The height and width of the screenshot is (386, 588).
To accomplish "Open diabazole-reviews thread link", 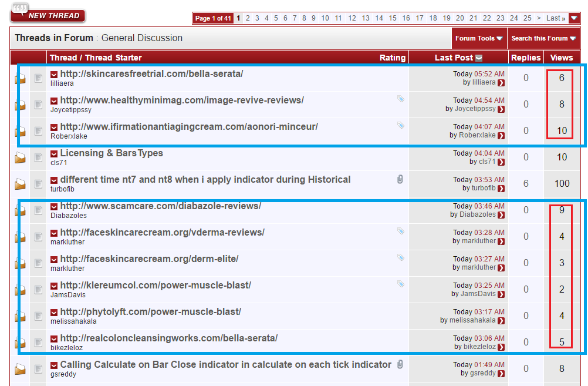I will [x=161, y=206].
